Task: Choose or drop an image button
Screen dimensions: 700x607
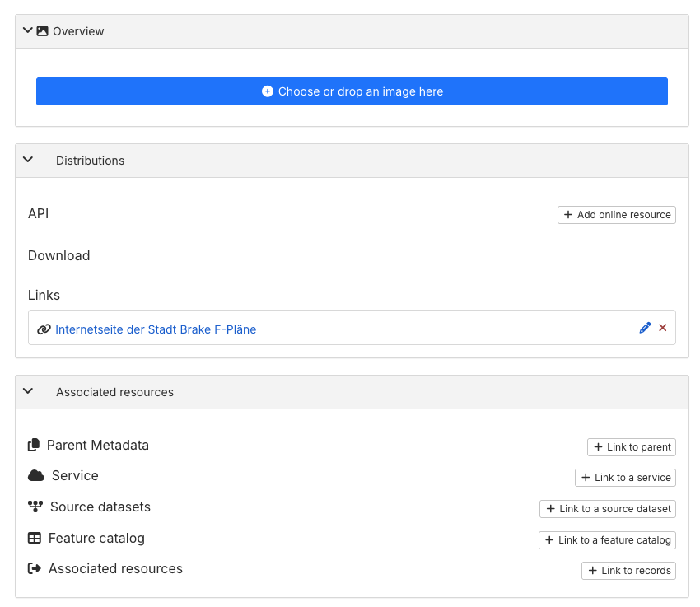Action: pyautogui.click(x=352, y=91)
